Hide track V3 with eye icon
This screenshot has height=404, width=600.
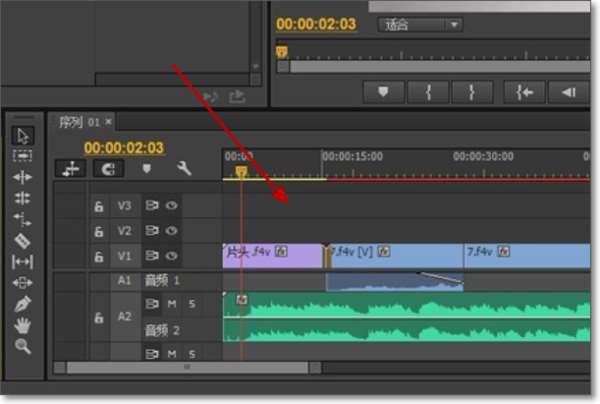[171, 206]
